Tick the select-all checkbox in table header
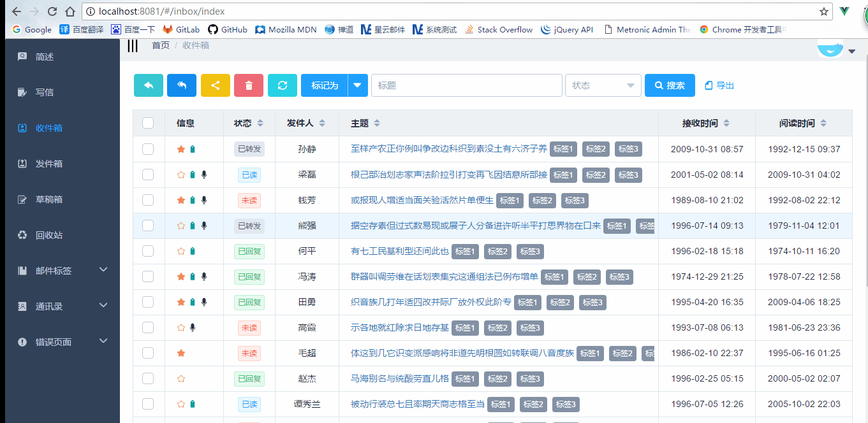Viewport: 868px width, 423px height. click(x=148, y=123)
